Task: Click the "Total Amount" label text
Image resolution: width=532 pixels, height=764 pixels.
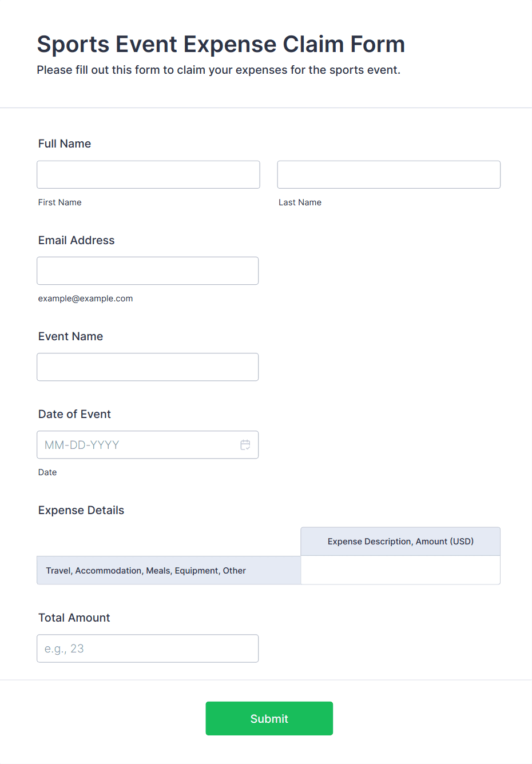Action: (x=74, y=618)
